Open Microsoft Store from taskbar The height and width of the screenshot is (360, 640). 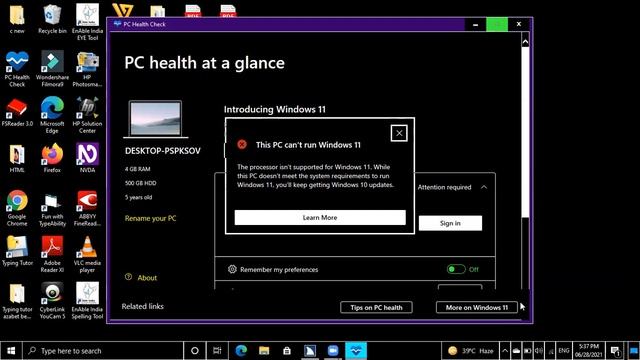[x=287, y=351]
